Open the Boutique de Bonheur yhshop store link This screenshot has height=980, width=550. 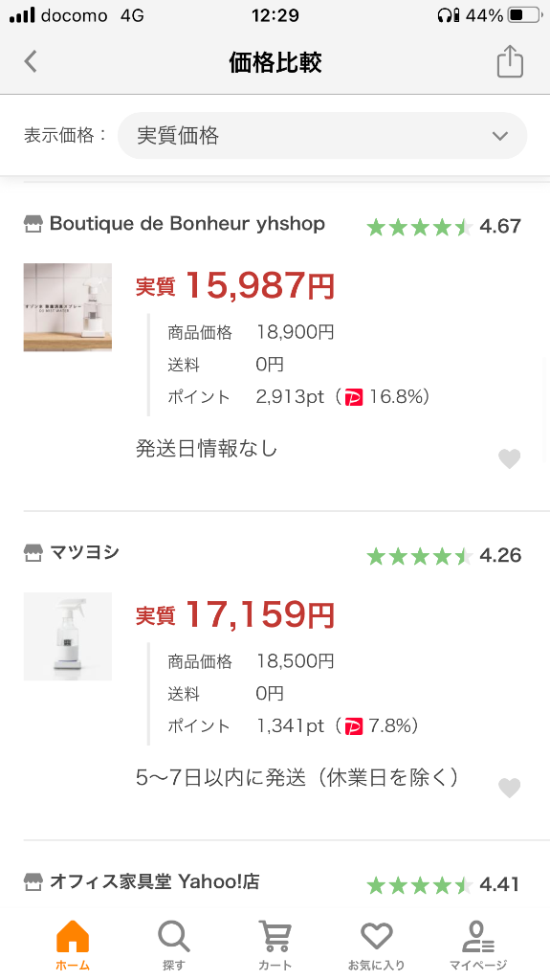(x=187, y=224)
